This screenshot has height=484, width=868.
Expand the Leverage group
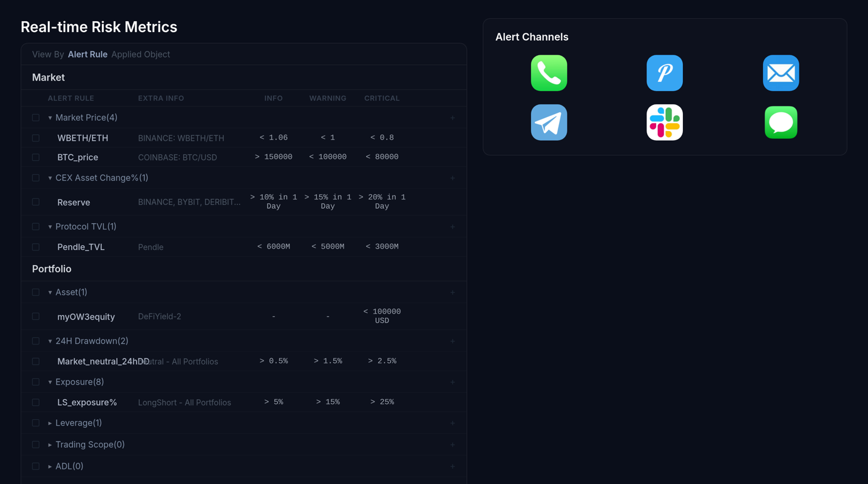50,423
